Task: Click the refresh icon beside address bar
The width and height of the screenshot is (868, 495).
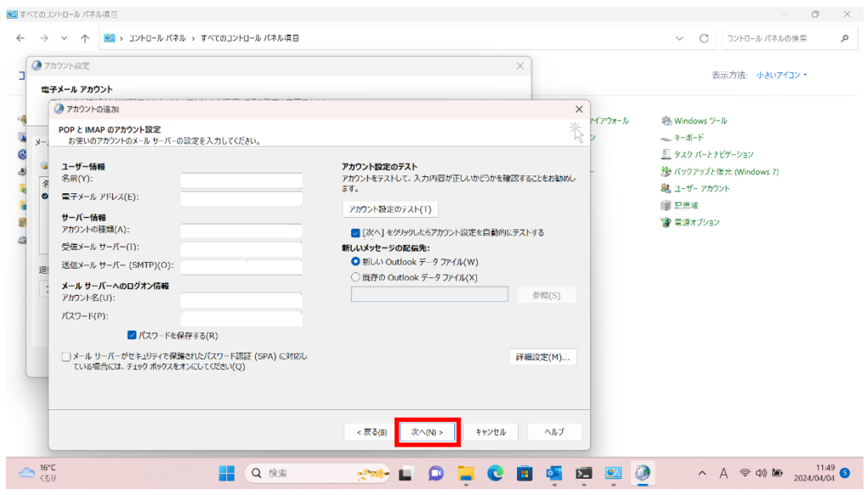Action: (x=704, y=38)
